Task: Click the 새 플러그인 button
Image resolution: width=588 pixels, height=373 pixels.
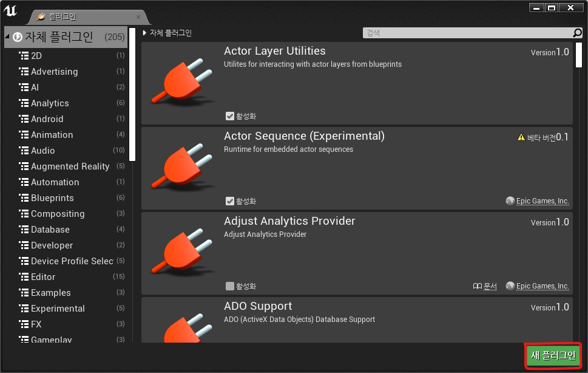Action: click(x=553, y=355)
